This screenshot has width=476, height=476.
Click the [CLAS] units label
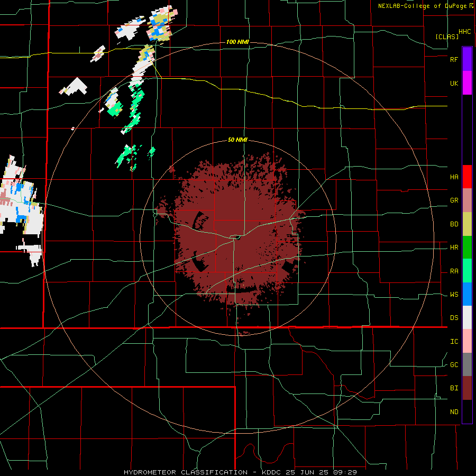point(447,36)
